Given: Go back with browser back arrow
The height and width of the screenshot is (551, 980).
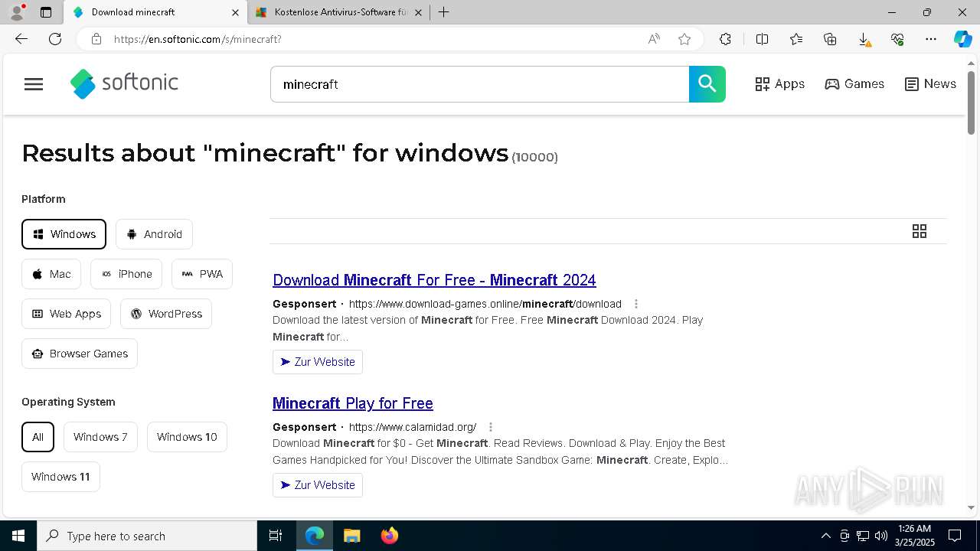Looking at the screenshot, I should click(21, 39).
